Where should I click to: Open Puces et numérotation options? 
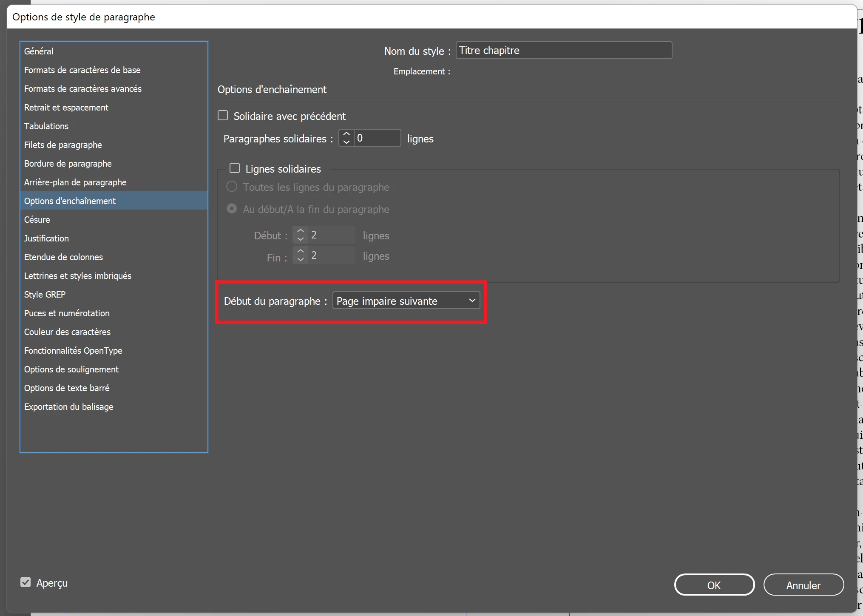tap(67, 313)
